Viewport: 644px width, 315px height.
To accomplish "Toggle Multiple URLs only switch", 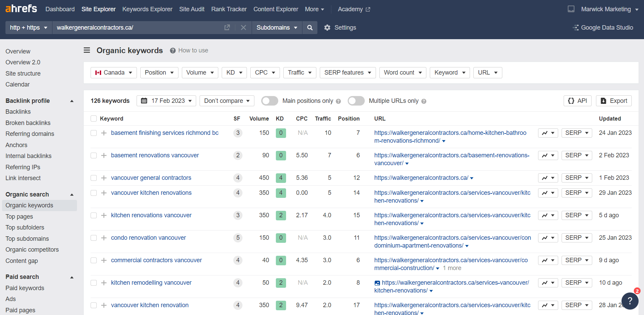I will point(356,101).
